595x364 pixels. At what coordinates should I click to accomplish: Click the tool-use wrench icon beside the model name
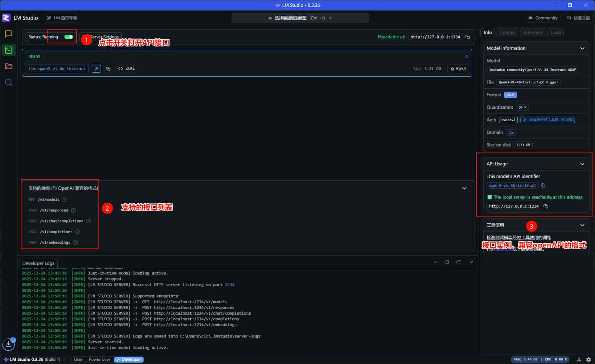(x=96, y=69)
